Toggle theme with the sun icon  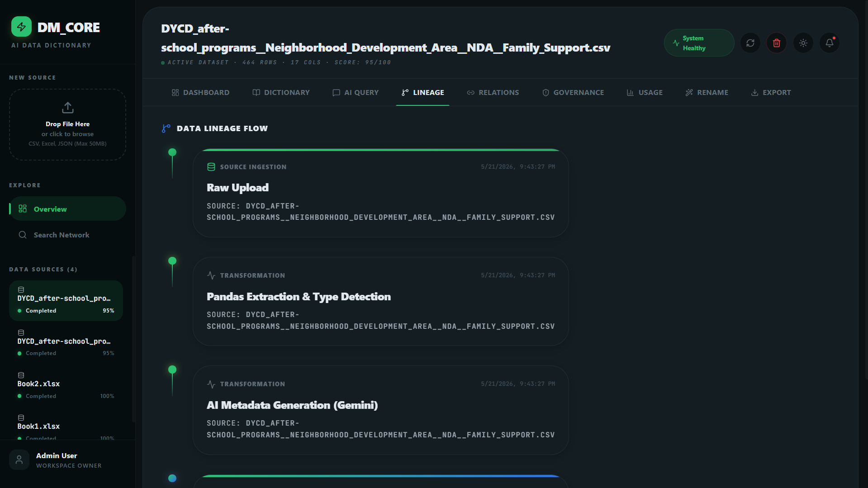pos(803,43)
